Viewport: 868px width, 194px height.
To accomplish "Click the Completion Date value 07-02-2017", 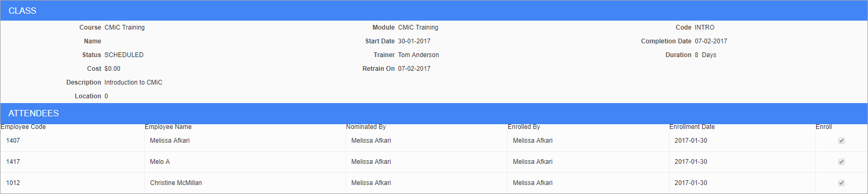I will coord(711,41).
